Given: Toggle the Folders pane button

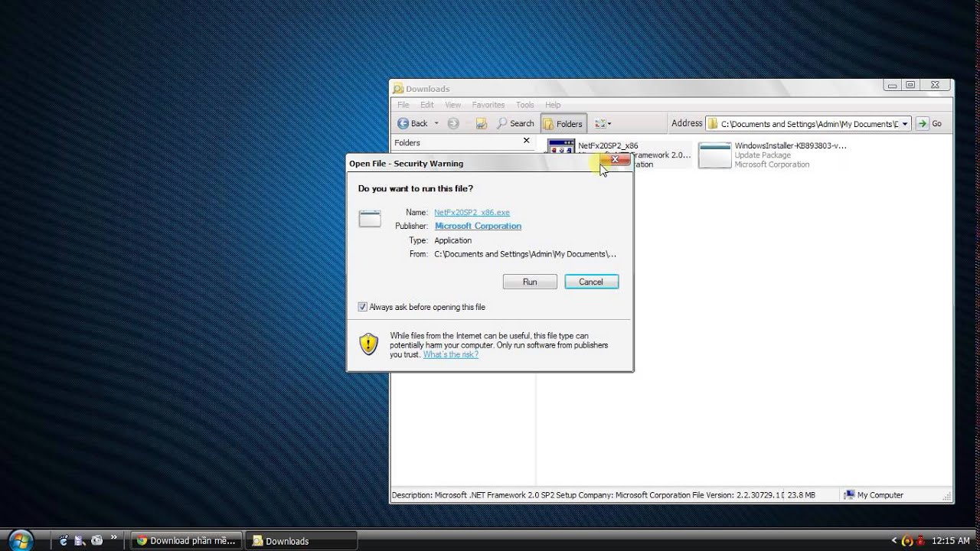Looking at the screenshot, I should click(x=563, y=123).
